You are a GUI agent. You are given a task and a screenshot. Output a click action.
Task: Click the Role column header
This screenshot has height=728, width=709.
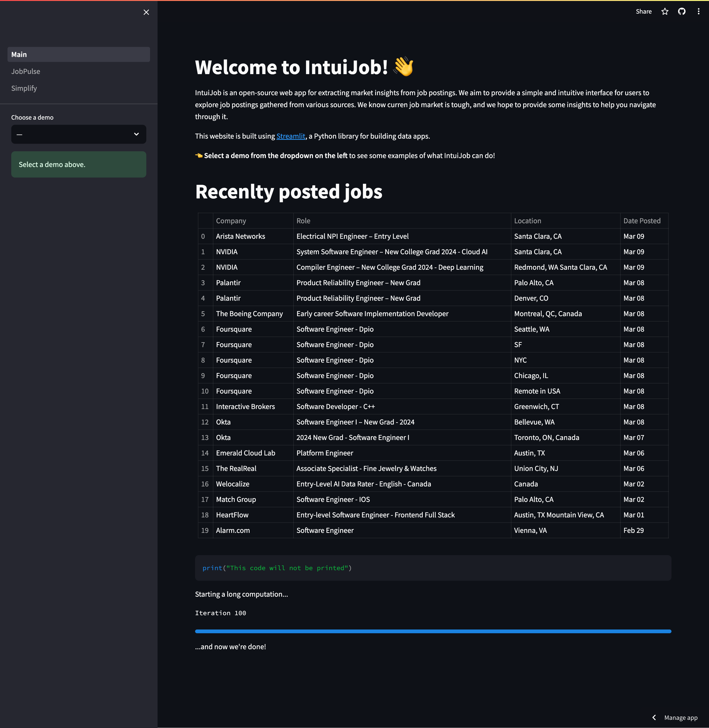tap(303, 221)
